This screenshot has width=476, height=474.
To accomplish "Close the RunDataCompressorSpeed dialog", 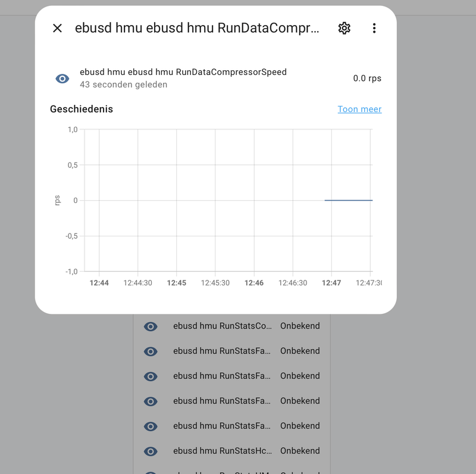I will [x=57, y=28].
